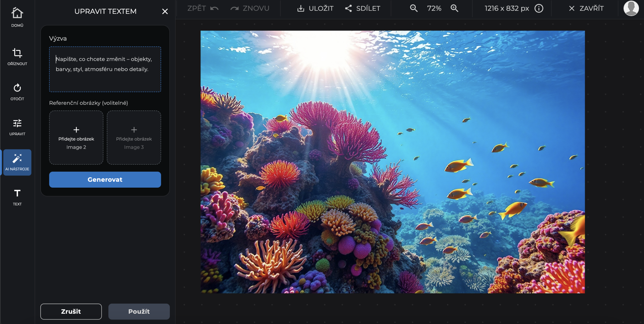Select the Oříznout crop tool
644x324 pixels.
tap(17, 57)
